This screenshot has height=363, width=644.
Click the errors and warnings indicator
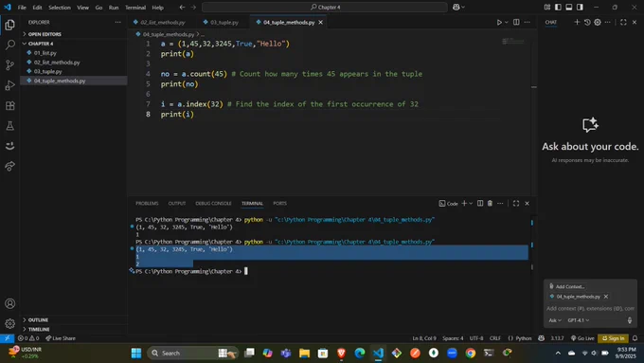pos(27,338)
